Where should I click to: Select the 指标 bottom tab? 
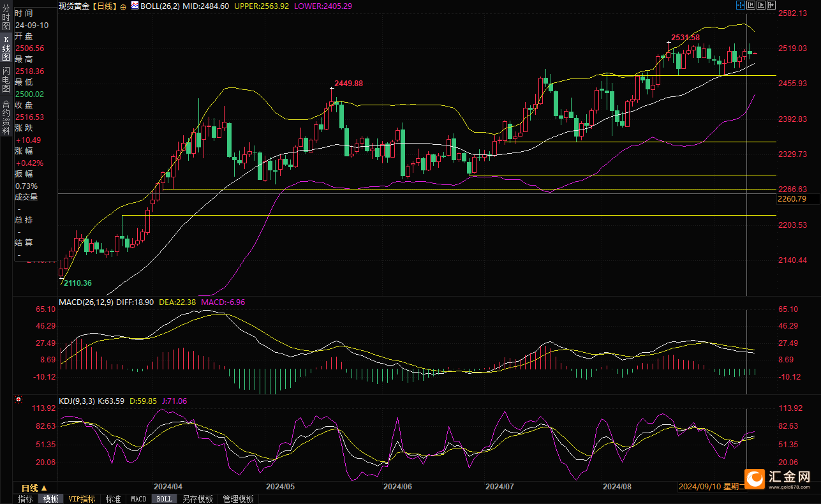[x=26, y=499]
